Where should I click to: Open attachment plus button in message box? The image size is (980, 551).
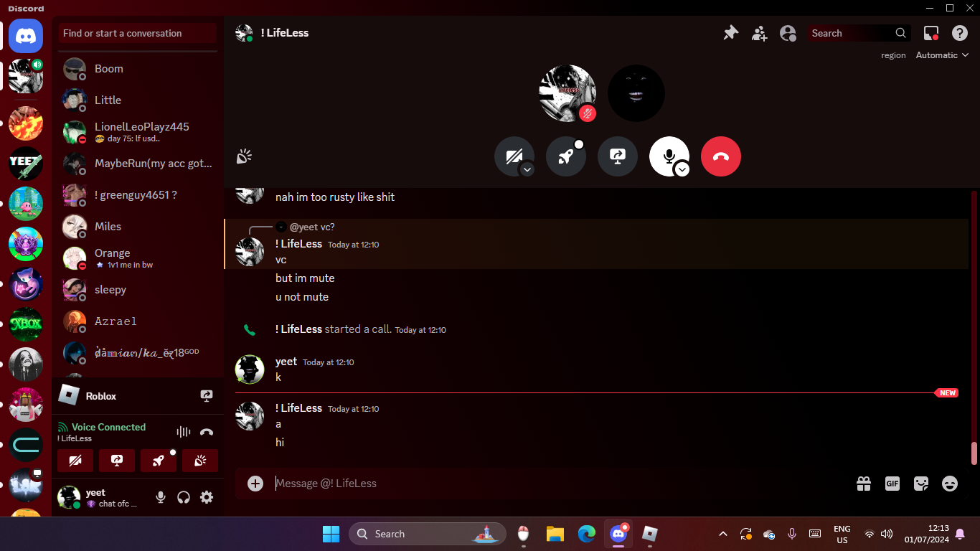coord(255,484)
